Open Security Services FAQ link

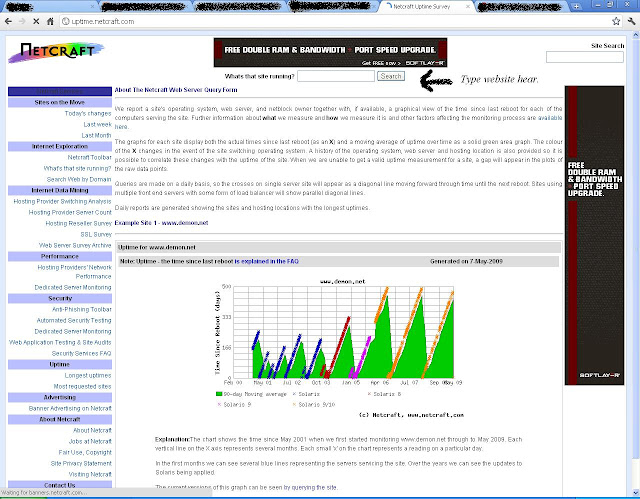tap(81, 354)
